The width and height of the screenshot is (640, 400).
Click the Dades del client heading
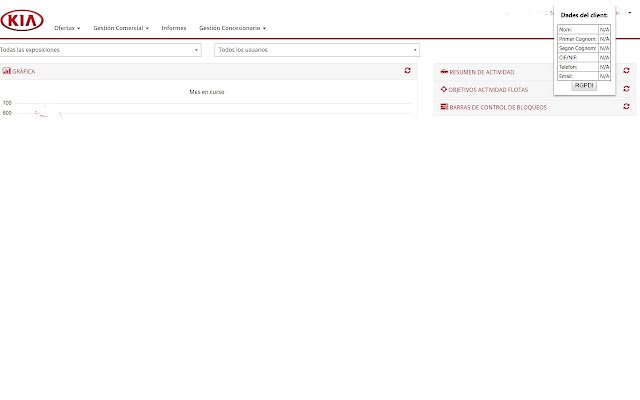584,15
